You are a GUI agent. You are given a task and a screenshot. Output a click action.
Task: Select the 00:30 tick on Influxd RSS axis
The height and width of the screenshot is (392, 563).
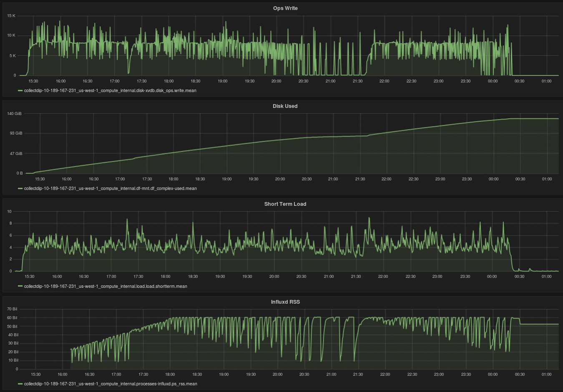tap(520, 375)
